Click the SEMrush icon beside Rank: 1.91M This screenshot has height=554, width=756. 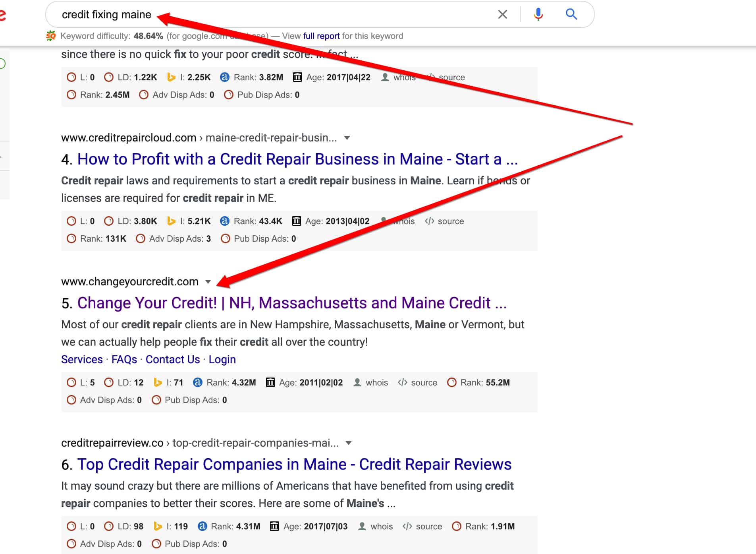click(x=457, y=527)
